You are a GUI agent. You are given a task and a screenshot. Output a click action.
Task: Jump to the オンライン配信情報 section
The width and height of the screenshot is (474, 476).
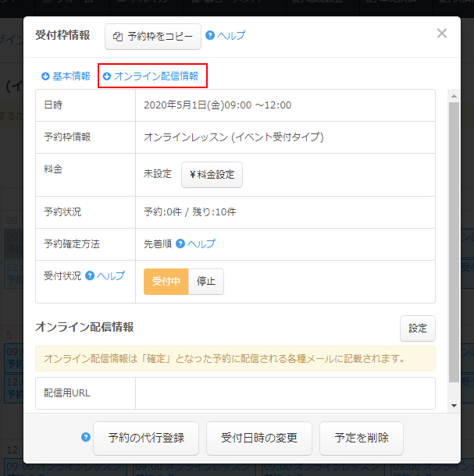coord(155,76)
